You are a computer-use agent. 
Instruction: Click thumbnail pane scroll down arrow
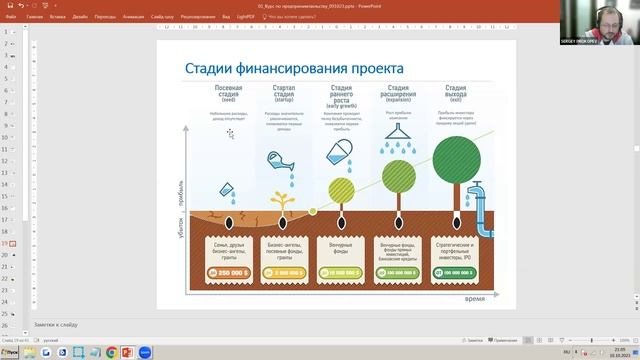tap(25, 333)
